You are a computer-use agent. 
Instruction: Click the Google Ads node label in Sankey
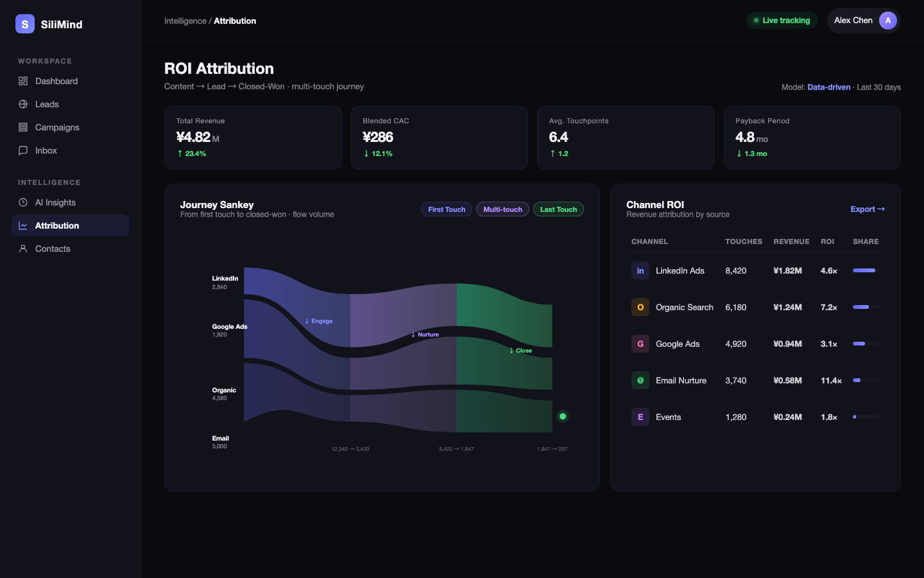tap(230, 327)
